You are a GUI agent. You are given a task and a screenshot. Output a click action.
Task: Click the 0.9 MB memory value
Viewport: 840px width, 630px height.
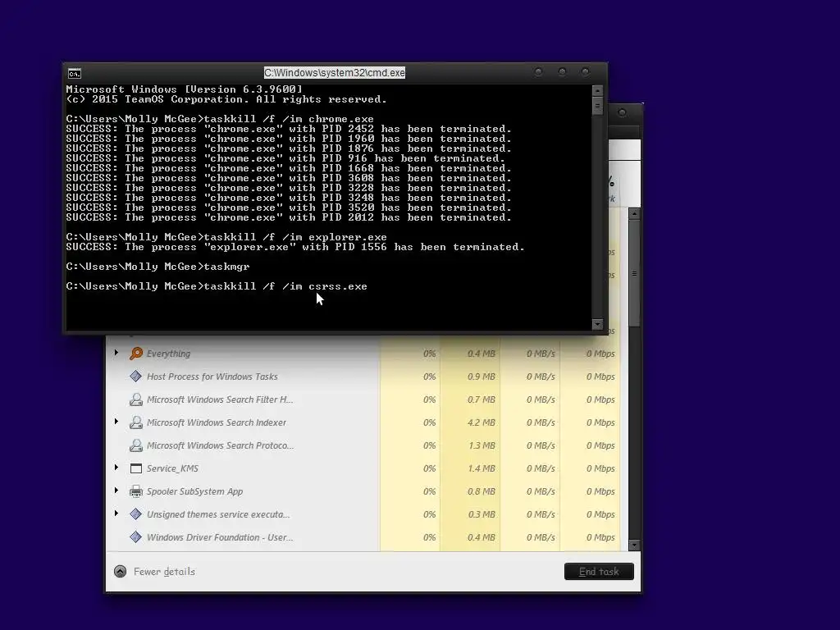(481, 377)
